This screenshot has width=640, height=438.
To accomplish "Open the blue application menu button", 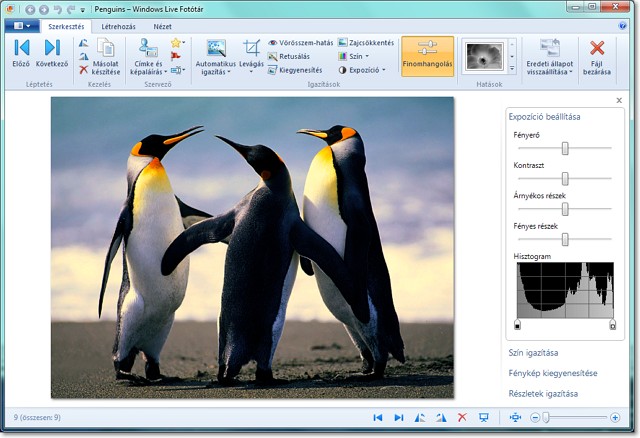I will (x=22, y=26).
